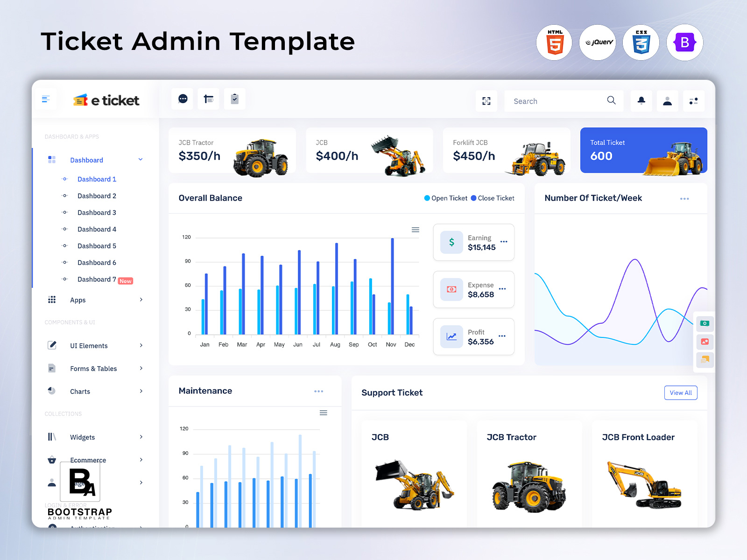This screenshot has width=747, height=560.
Task: Click the Profit chart icon
Action: tap(451, 336)
